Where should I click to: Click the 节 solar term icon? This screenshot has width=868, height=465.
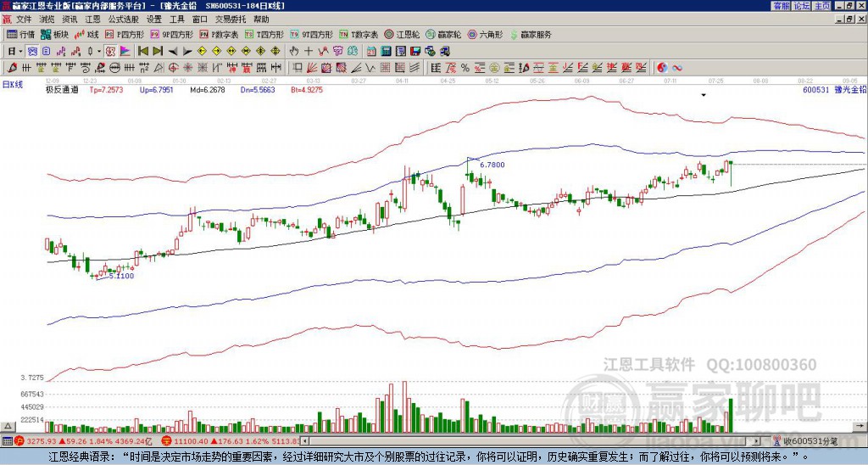(x=337, y=52)
